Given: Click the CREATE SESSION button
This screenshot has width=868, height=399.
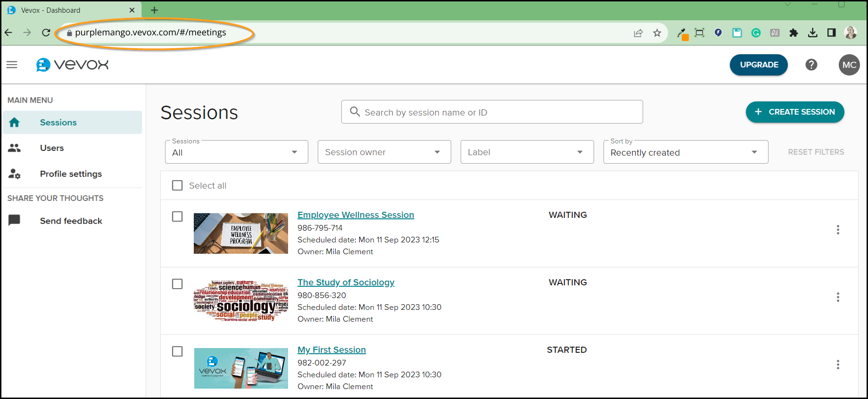Looking at the screenshot, I should coord(795,112).
